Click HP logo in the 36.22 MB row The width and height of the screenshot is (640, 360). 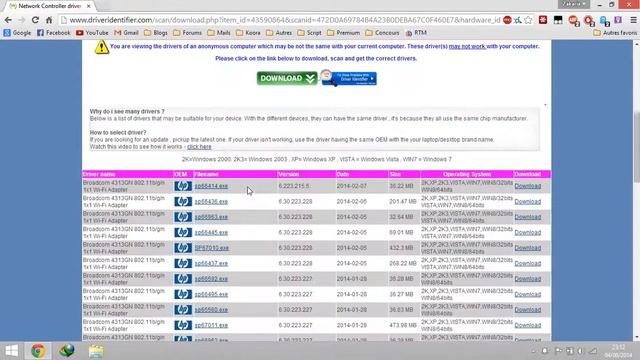(x=183, y=186)
